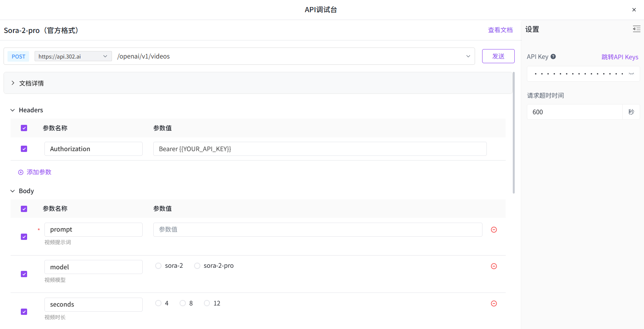Show the API Key with eye icon
This screenshot has height=329, width=644.
(x=631, y=74)
